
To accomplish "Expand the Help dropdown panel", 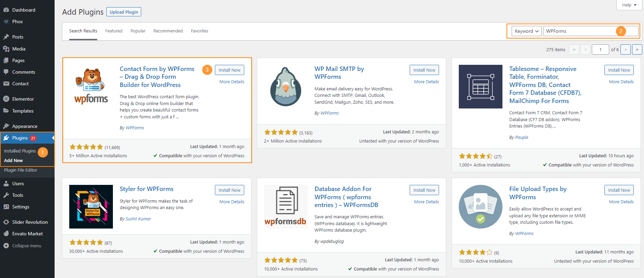I will pos(629,5).
